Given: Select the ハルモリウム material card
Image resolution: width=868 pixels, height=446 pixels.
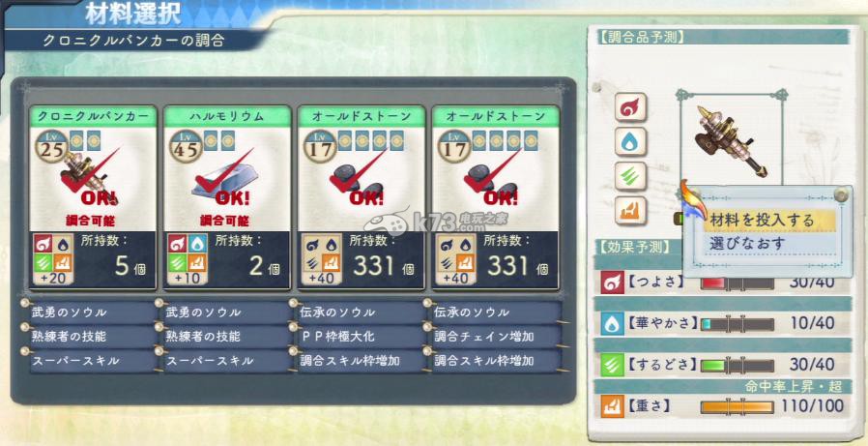Looking at the screenshot, I should [227, 197].
